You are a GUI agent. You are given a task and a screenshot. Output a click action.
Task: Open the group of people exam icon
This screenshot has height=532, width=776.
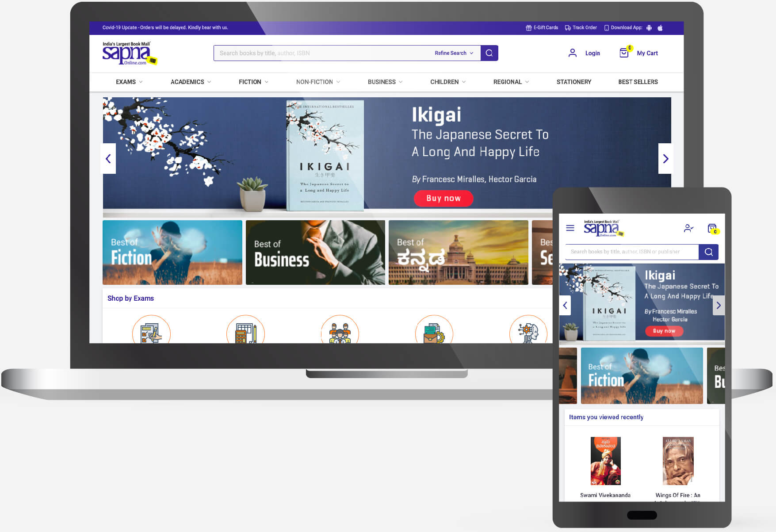[x=340, y=330]
